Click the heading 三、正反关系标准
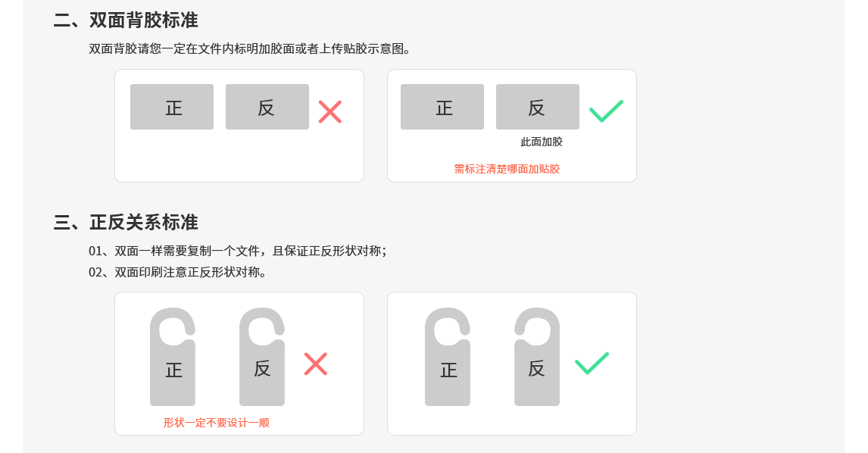Viewport: 868px width, 453px height. coord(126,222)
